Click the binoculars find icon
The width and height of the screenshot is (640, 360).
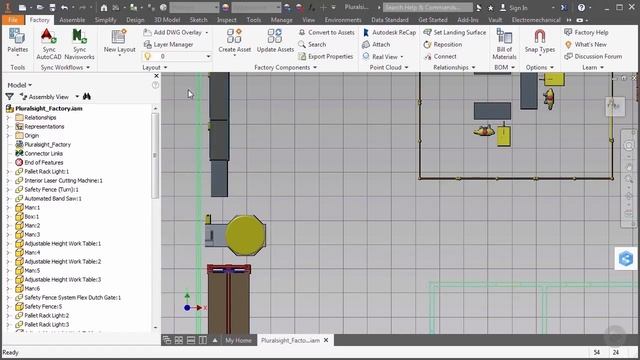point(87,97)
